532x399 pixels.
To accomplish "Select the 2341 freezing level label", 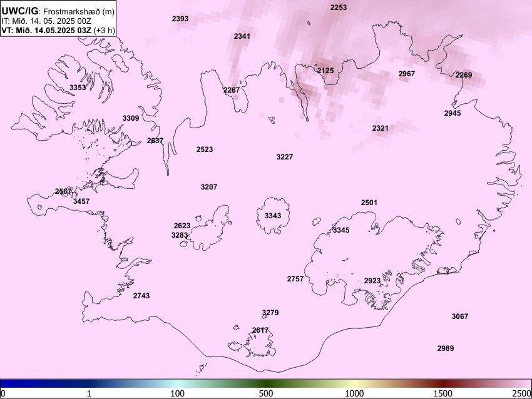I will pyautogui.click(x=242, y=36).
